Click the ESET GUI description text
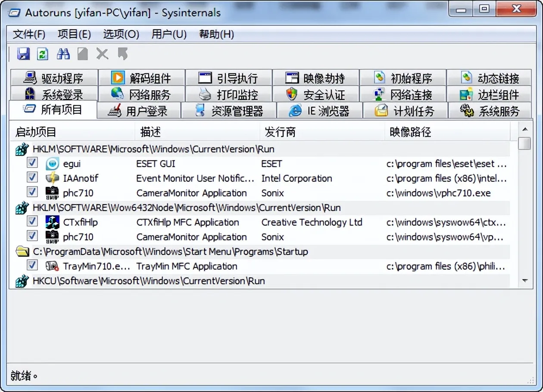This screenshot has width=543, height=392. (156, 164)
